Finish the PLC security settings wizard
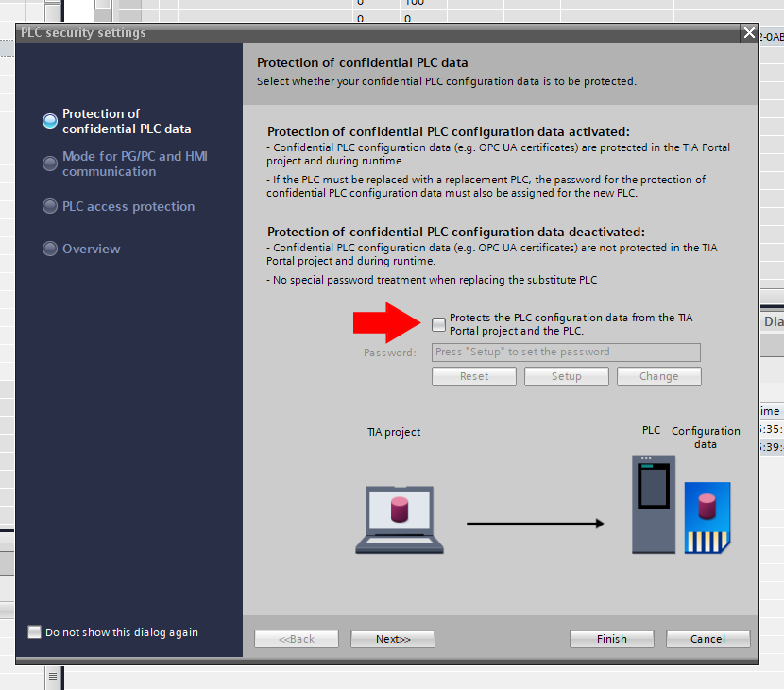This screenshot has width=784, height=690. pyautogui.click(x=611, y=638)
